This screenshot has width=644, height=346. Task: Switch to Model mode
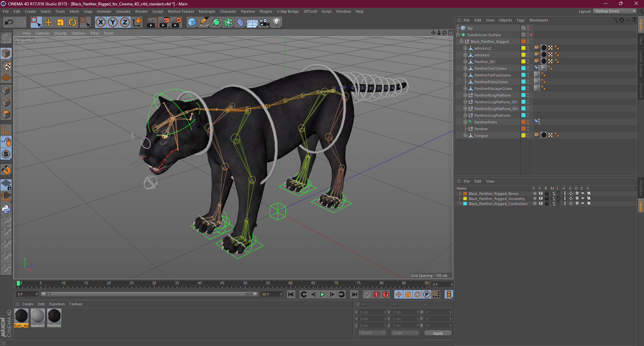6,54
